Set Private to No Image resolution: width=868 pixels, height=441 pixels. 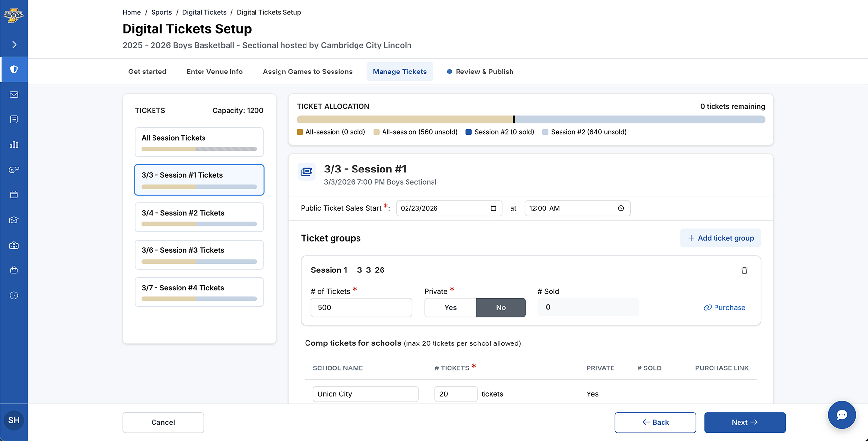[x=501, y=308]
